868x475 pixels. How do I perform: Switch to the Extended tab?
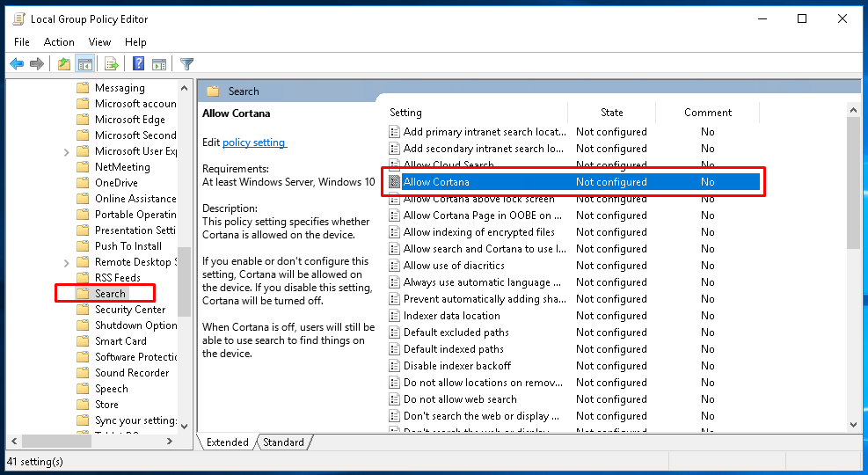227,442
